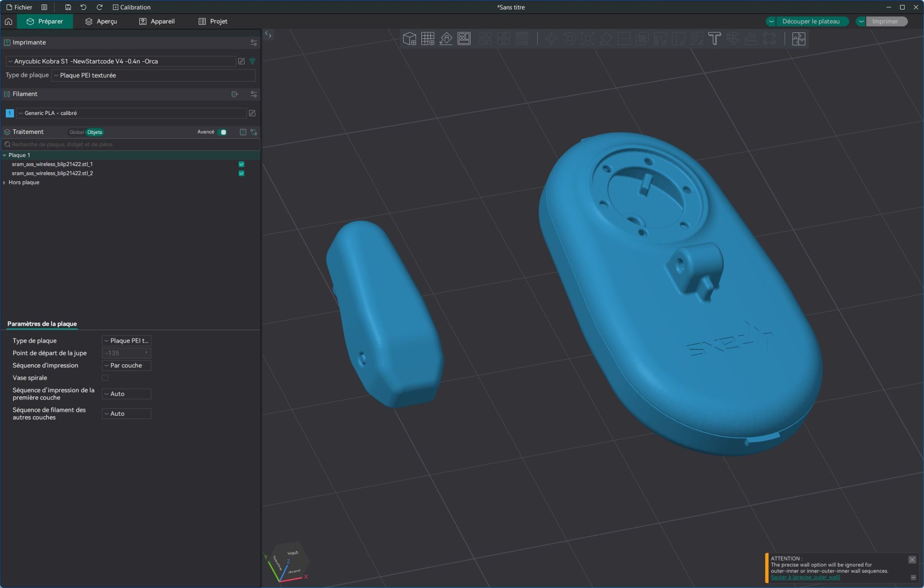Select the Text emboss tool

pos(714,39)
